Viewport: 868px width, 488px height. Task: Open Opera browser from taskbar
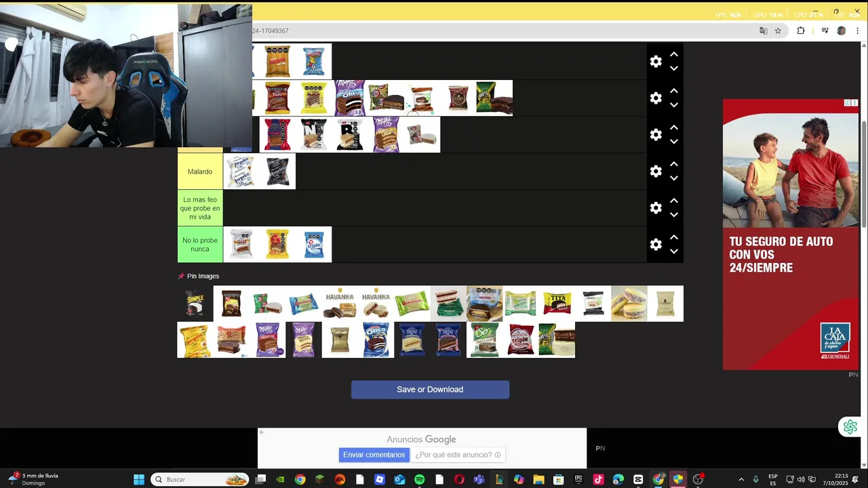pyautogui.click(x=459, y=479)
